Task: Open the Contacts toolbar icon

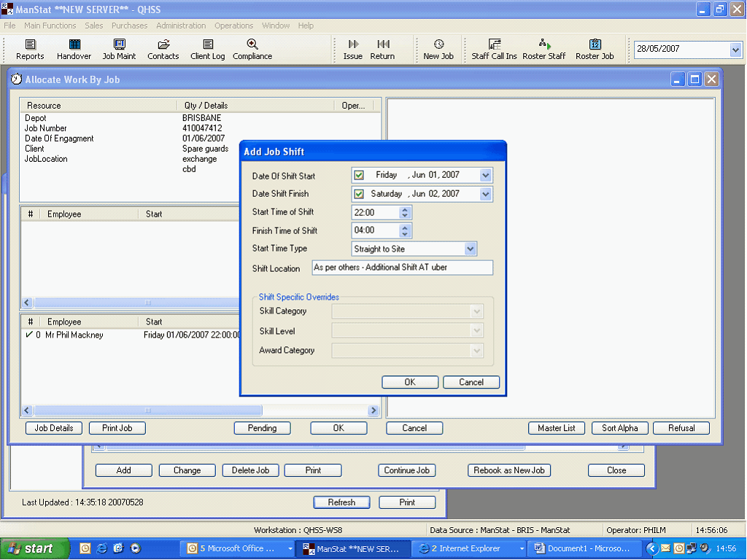Action: [x=163, y=50]
